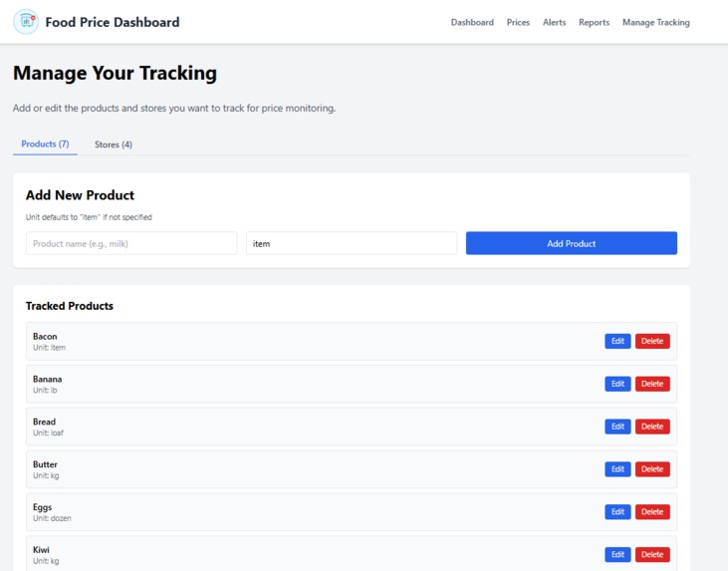
Task: Click the 'Manage Your Tracking' heading
Action: [115, 74]
